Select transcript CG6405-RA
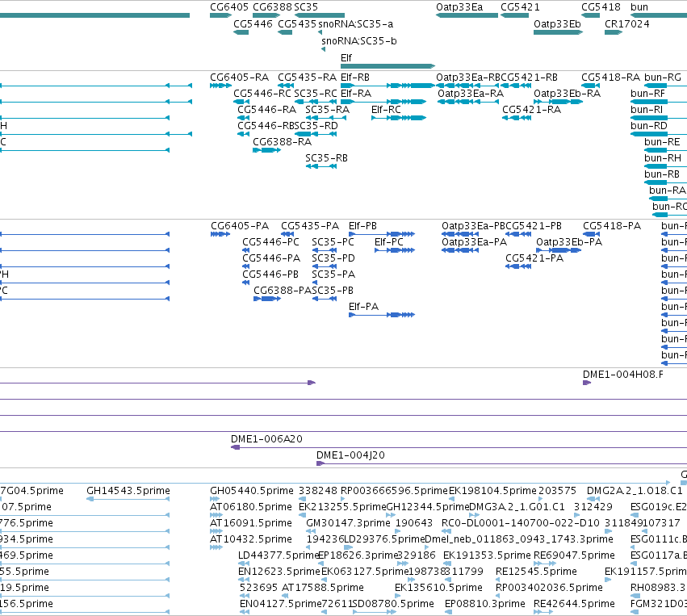687x616 pixels. [x=220, y=86]
